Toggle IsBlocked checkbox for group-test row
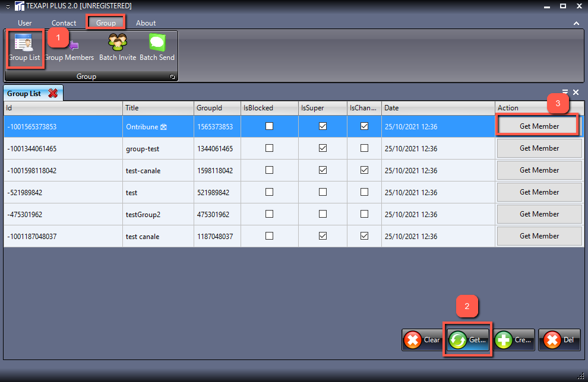Viewport: 588px width, 382px height. [269, 148]
